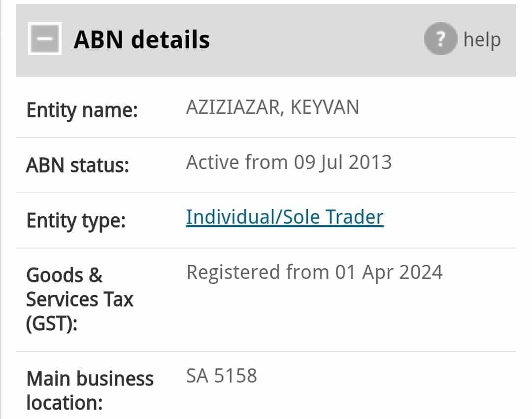
Task: Click the 09 Jul 2013 date
Action: pos(343,162)
